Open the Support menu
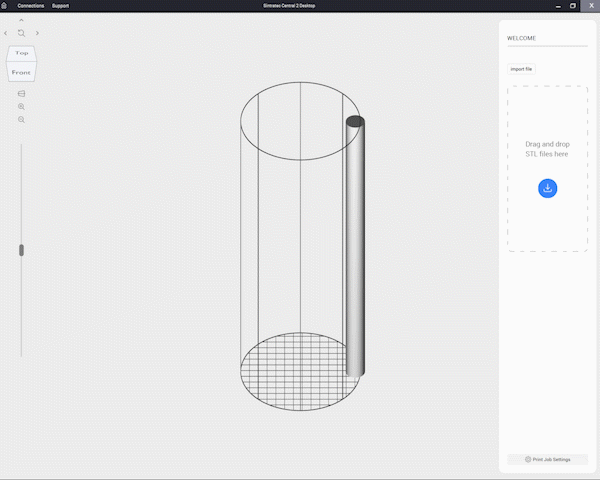Image resolution: width=600 pixels, height=480 pixels. pyautogui.click(x=60, y=6)
